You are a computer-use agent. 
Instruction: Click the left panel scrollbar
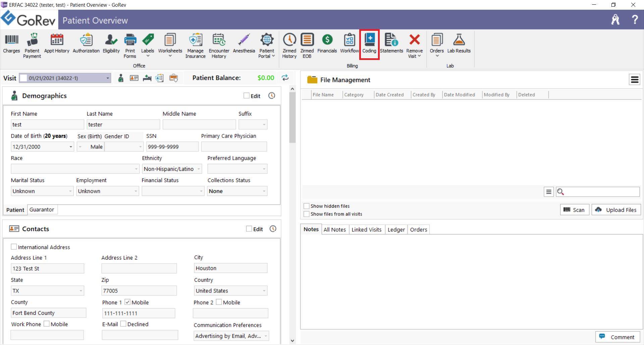pos(292,117)
